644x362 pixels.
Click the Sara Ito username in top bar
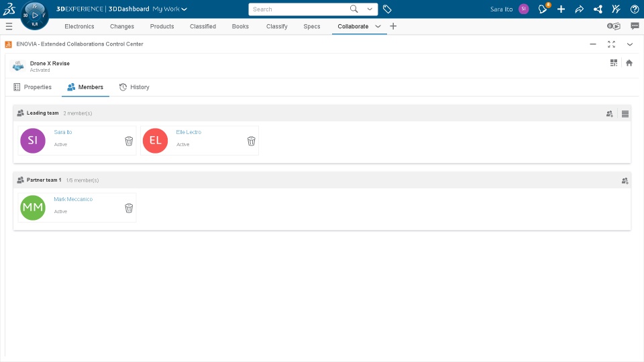click(502, 9)
